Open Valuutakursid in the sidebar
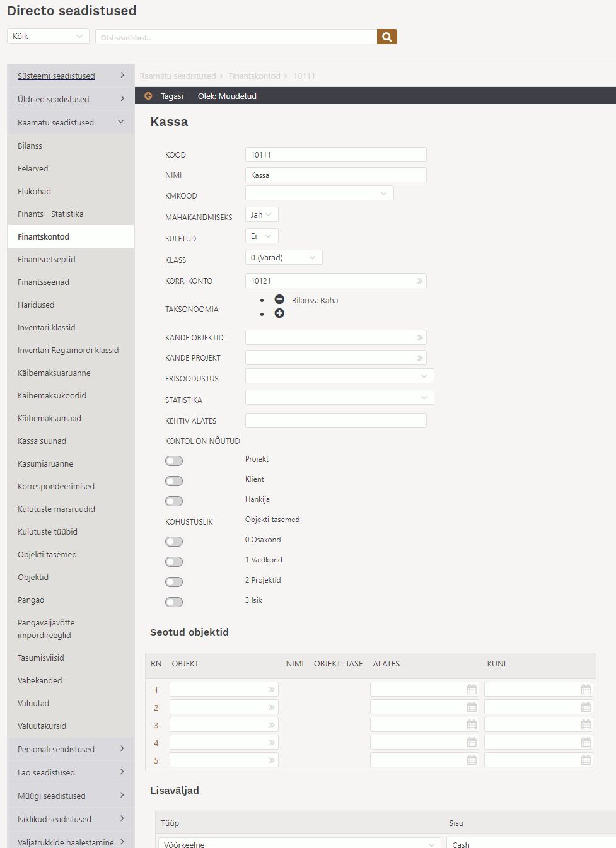616x848 pixels. click(x=71, y=726)
